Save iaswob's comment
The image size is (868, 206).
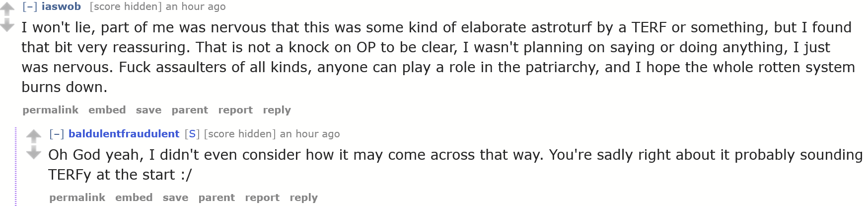(148, 110)
